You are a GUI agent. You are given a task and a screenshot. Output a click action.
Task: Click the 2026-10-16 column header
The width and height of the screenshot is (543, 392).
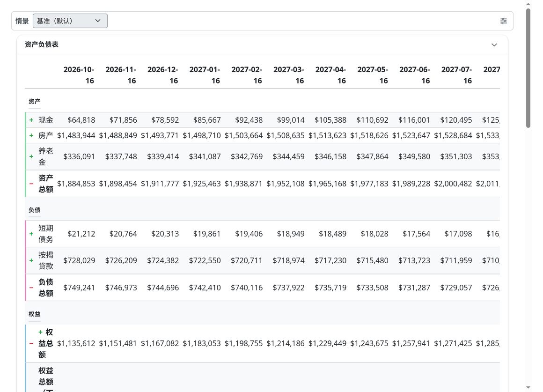tap(79, 75)
